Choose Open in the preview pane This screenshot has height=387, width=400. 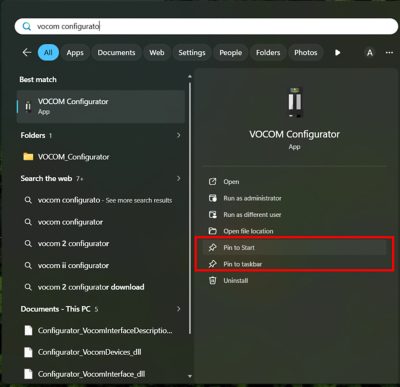coord(295,182)
